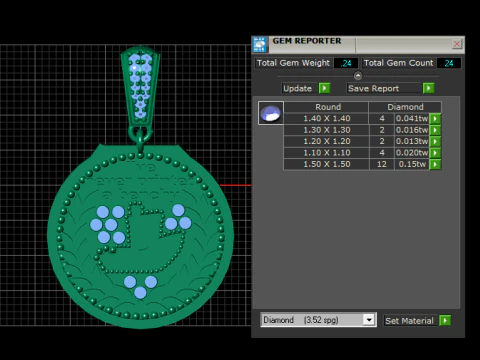Click green arrow on 1.10 X 1.10 row
This screenshot has width=480, height=360.
point(435,153)
